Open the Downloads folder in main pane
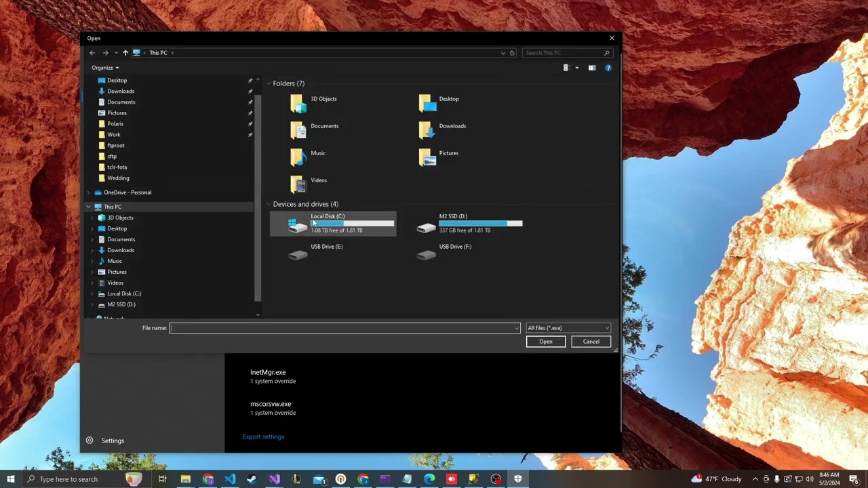Screen dimensions: 868x488 (x=442, y=130)
